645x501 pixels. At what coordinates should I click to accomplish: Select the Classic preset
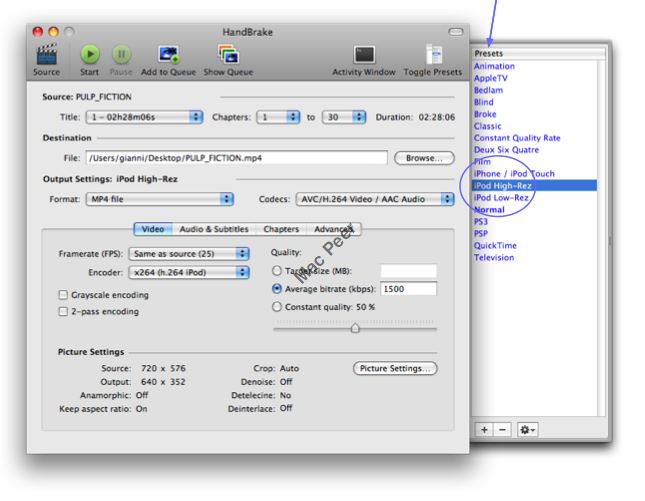(487, 126)
